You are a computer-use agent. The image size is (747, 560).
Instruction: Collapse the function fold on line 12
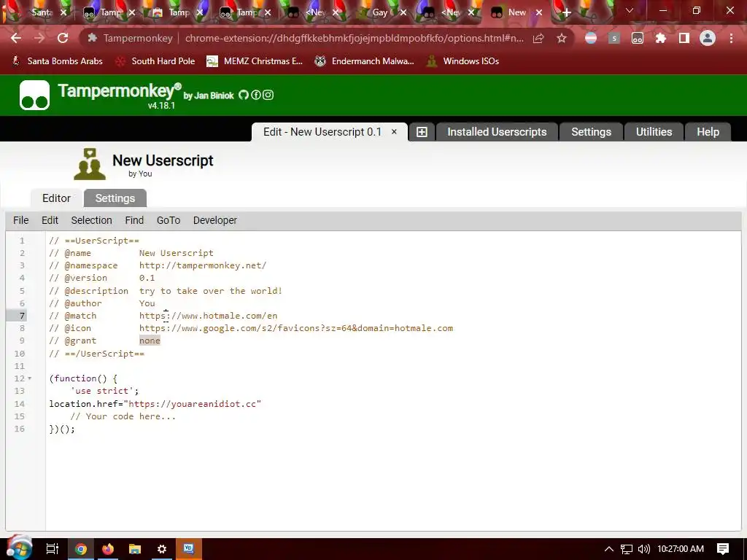29,378
